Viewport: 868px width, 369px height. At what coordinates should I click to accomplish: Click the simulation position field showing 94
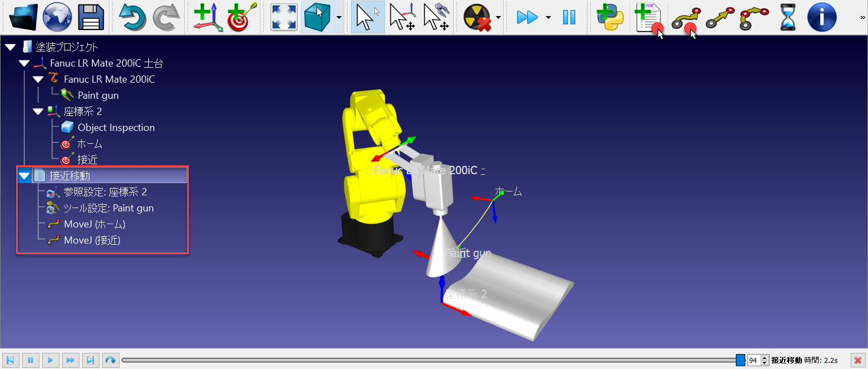(x=754, y=360)
